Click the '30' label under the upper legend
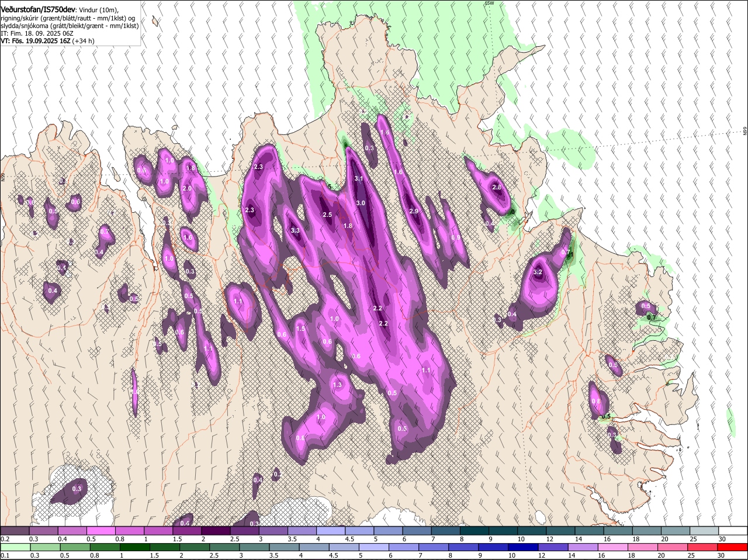Viewport: 748px width, 560px height. [722, 538]
